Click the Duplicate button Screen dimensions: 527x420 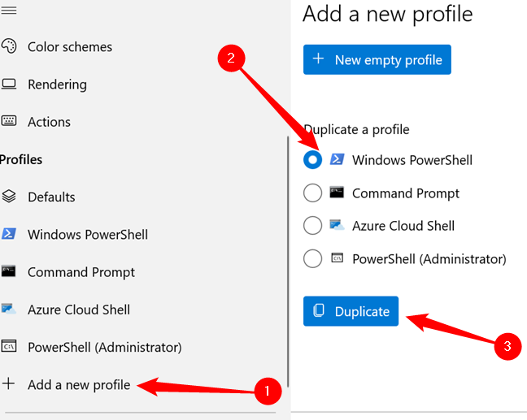click(x=351, y=311)
